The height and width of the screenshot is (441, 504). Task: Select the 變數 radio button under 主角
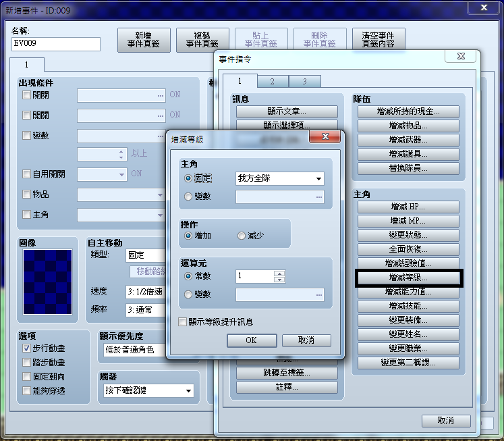point(188,197)
